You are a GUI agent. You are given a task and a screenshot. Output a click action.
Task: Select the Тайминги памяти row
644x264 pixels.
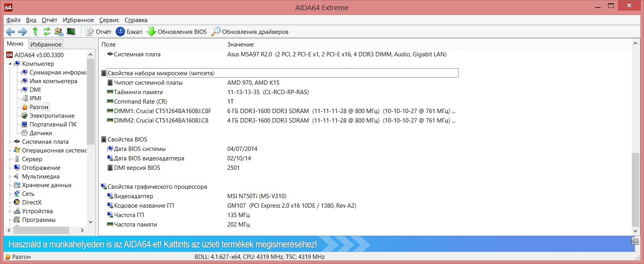click(x=279, y=92)
